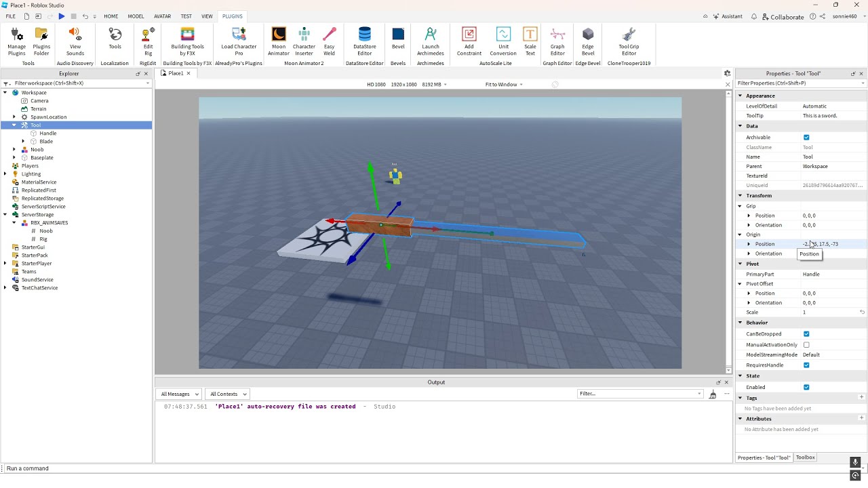Viewport: 868px width, 488px height.
Task: Run the Unit Conversion tool
Action: (503, 42)
